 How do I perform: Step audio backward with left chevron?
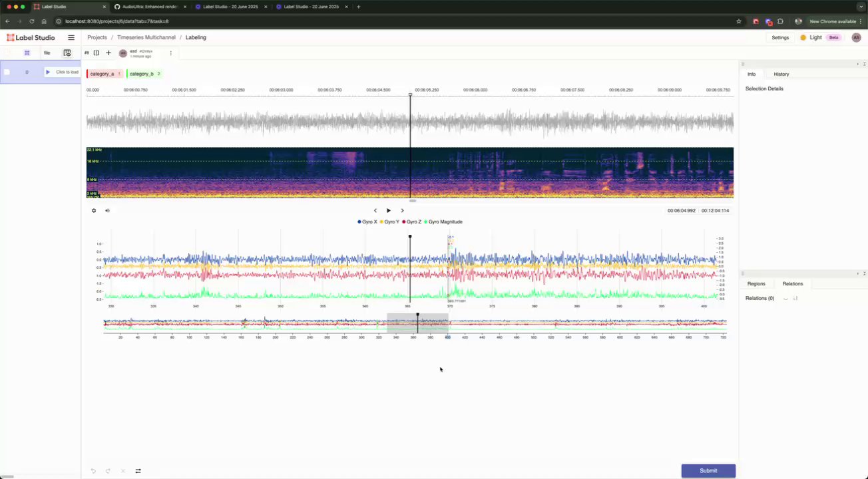(x=375, y=211)
